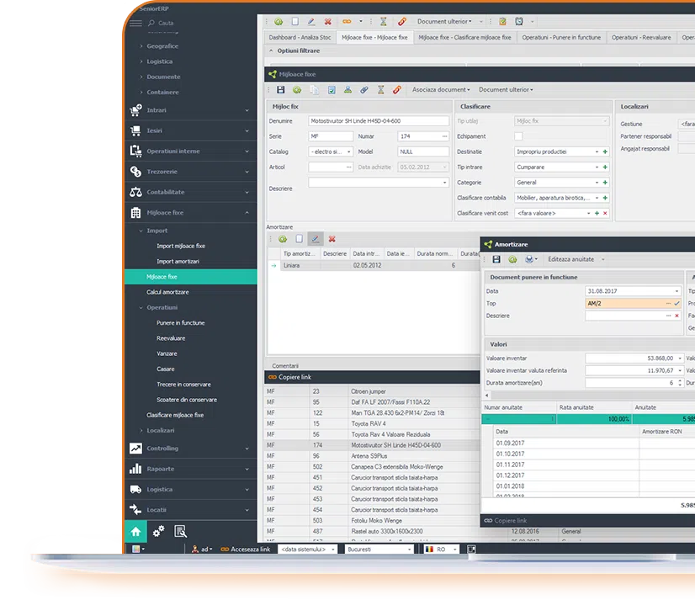Click the edit pencil icon in Amortizare toolbar
695x616 pixels.
[316, 239]
